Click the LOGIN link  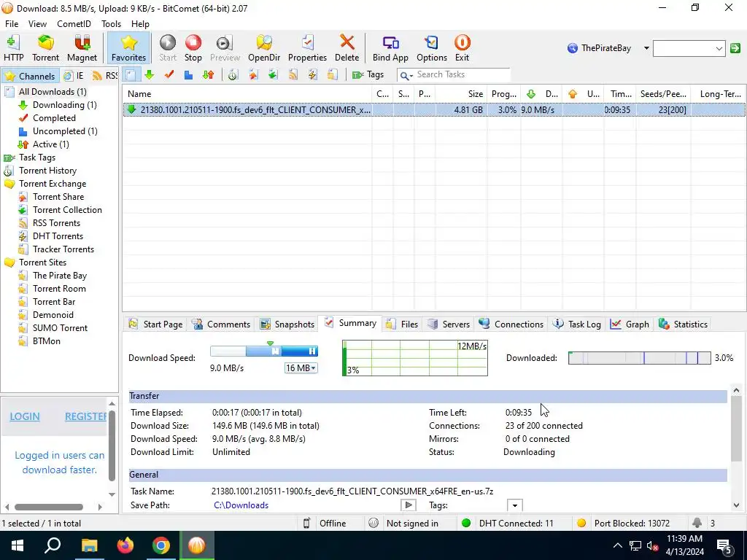coord(25,416)
